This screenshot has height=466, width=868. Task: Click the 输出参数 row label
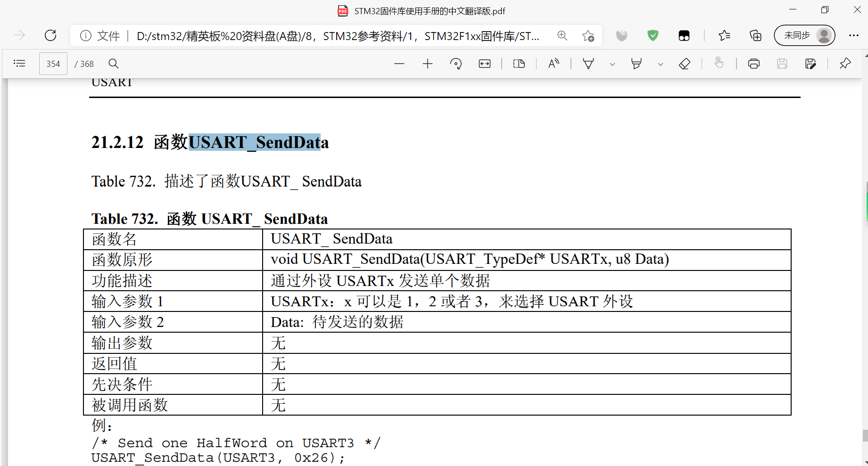(x=122, y=343)
